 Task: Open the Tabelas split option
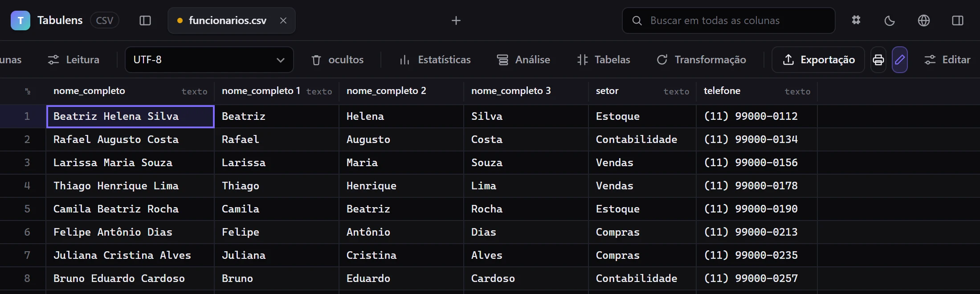click(x=604, y=60)
